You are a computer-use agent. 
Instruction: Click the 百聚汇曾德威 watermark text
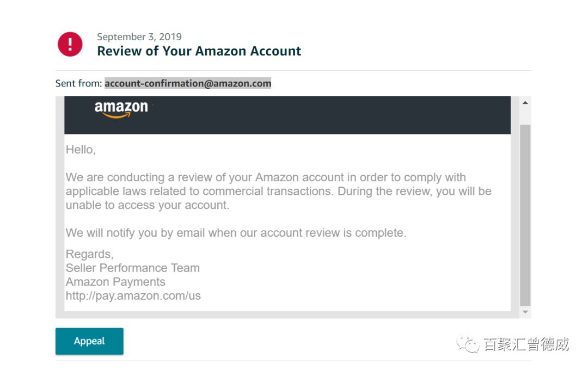coord(526,344)
